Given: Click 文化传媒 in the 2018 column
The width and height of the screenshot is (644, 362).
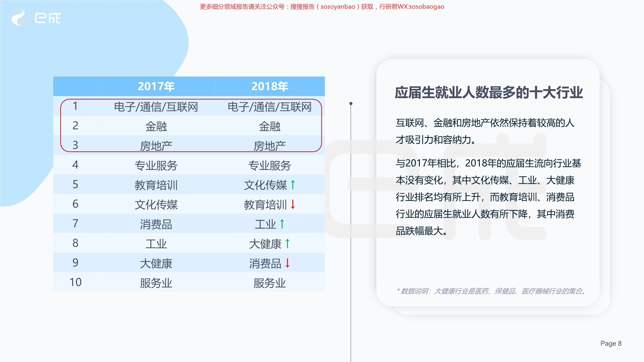Looking at the screenshot, I should (x=265, y=185).
